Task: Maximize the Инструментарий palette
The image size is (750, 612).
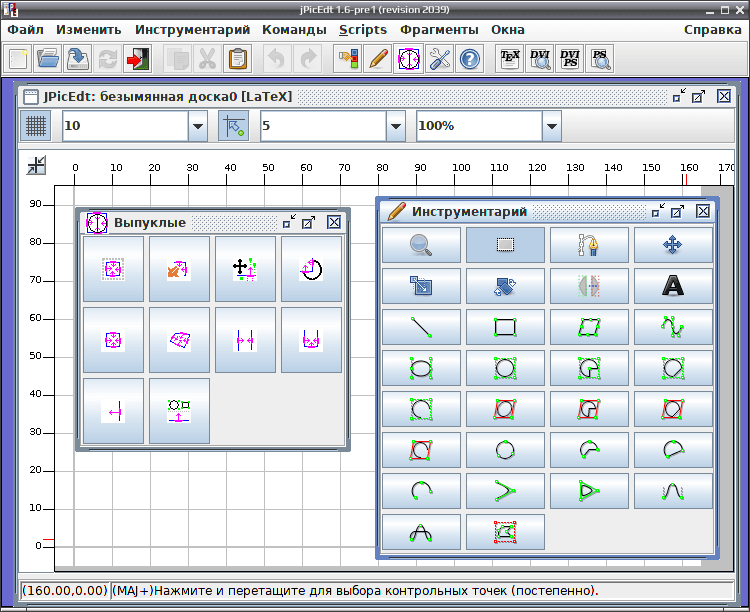Action: (677, 211)
